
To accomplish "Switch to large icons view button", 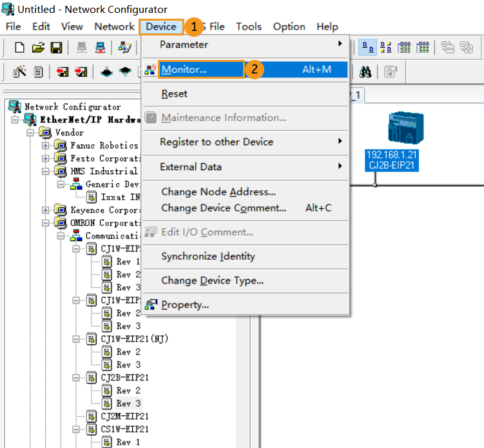I will [x=368, y=48].
